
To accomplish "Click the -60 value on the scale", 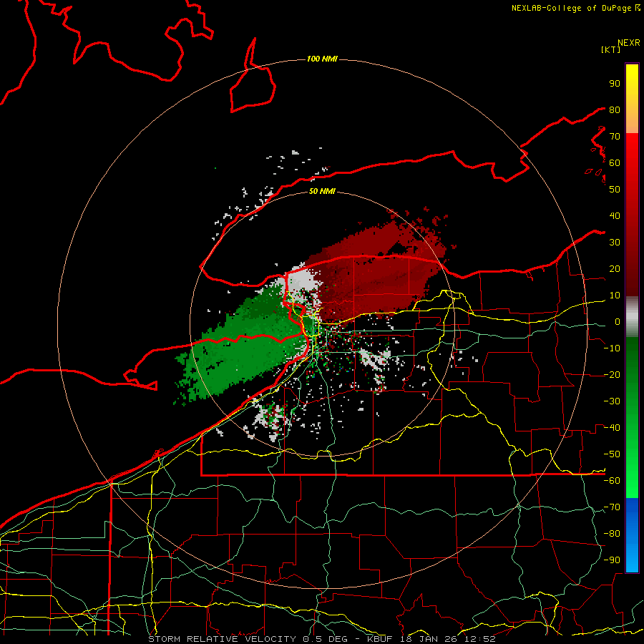I will [612, 481].
